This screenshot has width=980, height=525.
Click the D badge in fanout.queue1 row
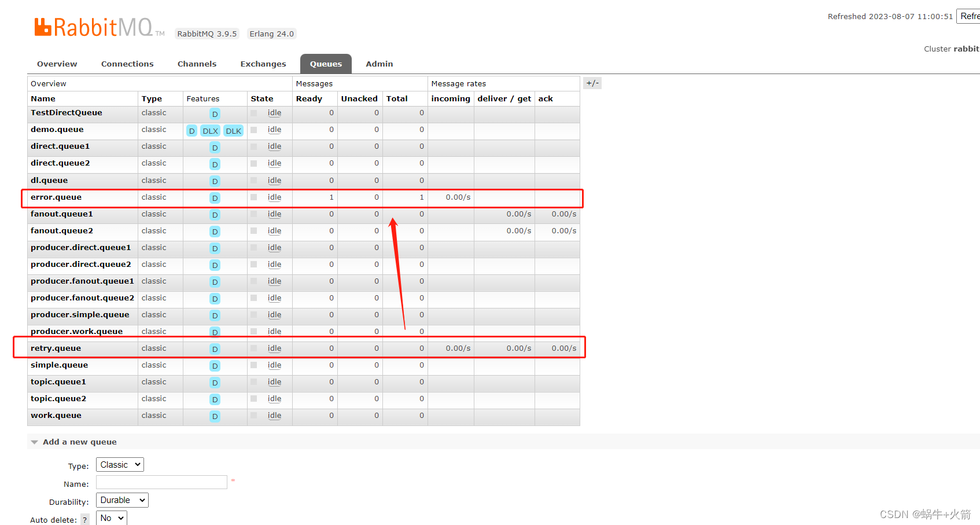(215, 215)
